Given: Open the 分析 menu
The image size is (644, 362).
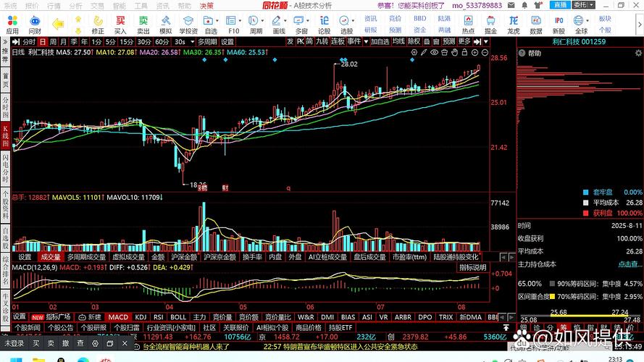Looking at the screenshot, I should click(x=75, y=5).
